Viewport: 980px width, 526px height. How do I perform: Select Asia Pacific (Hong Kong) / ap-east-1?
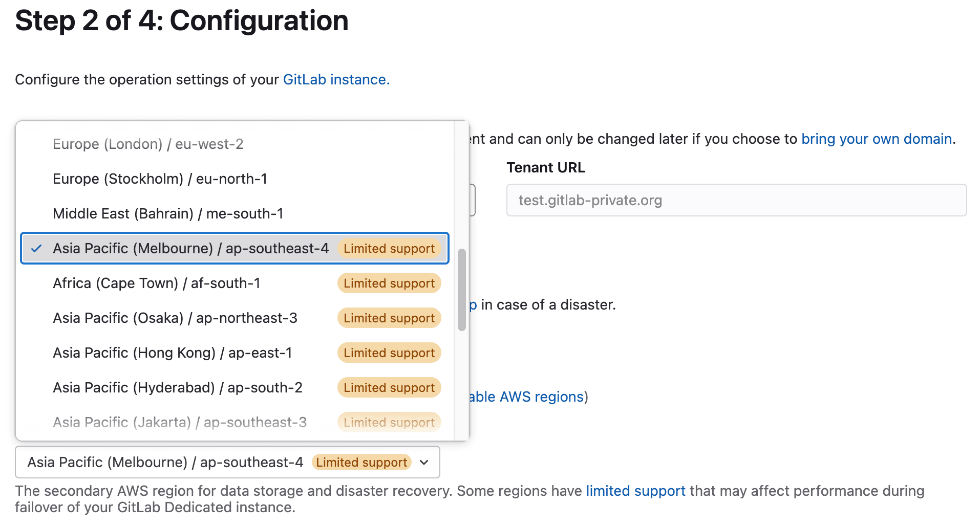pyautogui.click(x=235, y=353)
